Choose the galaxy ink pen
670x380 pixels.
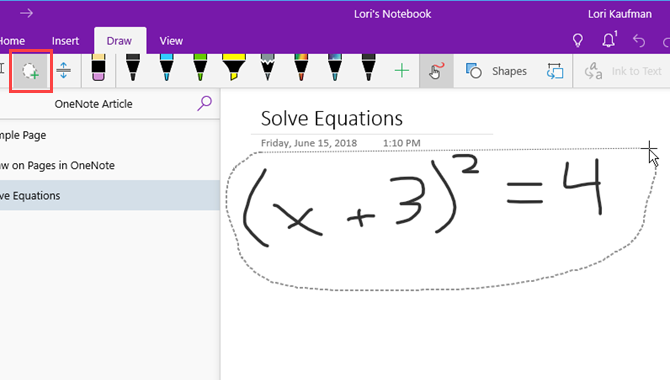tap(335, 68)
